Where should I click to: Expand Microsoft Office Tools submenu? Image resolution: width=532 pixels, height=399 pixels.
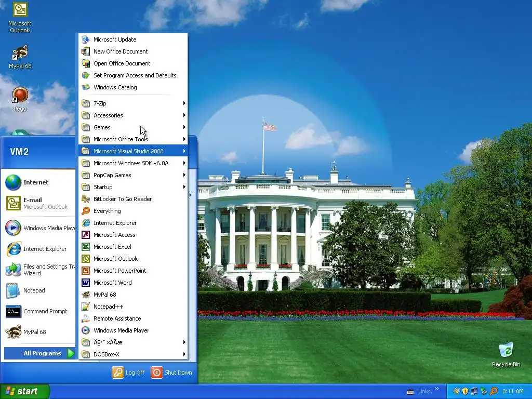133,139
